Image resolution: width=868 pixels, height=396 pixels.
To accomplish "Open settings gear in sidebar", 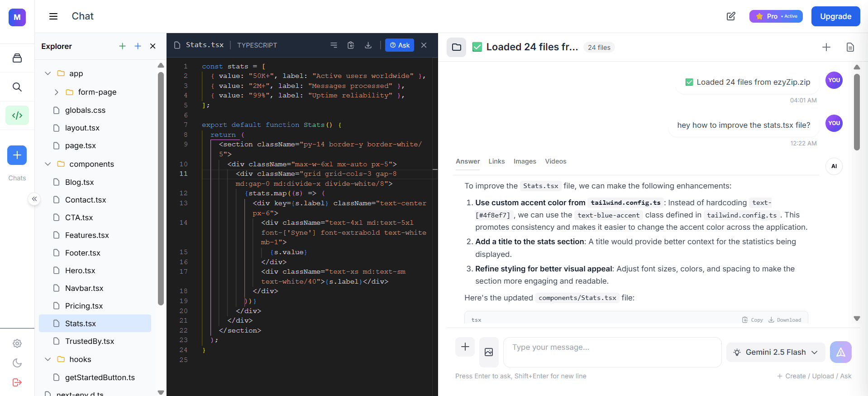I will pyautogui.click(x=17, y=343).
